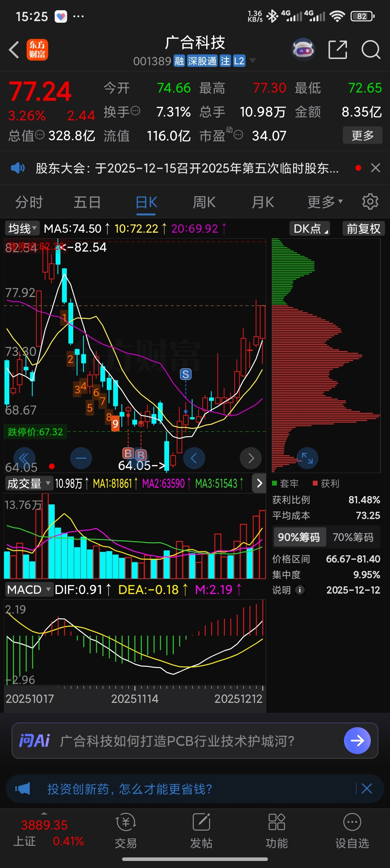Expand volume indicators with right chevron
The image size is (390, 868).
point(259,483)
